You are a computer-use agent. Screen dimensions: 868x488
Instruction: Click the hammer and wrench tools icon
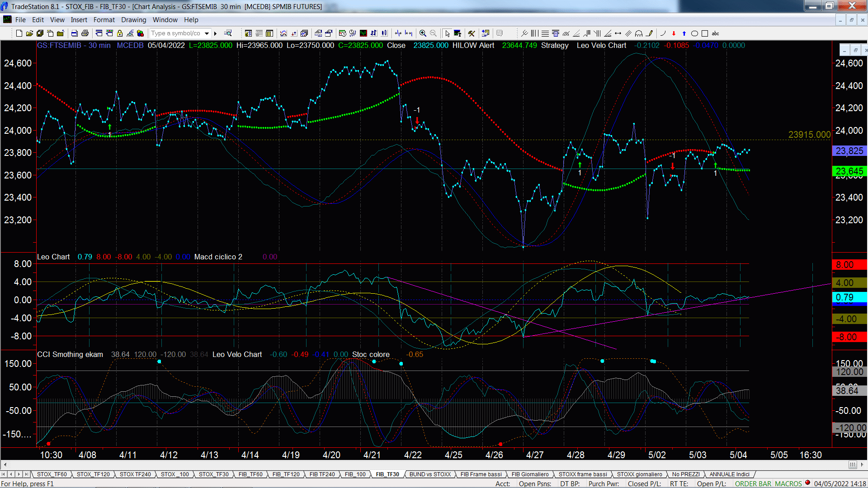[x=471, y=33]
